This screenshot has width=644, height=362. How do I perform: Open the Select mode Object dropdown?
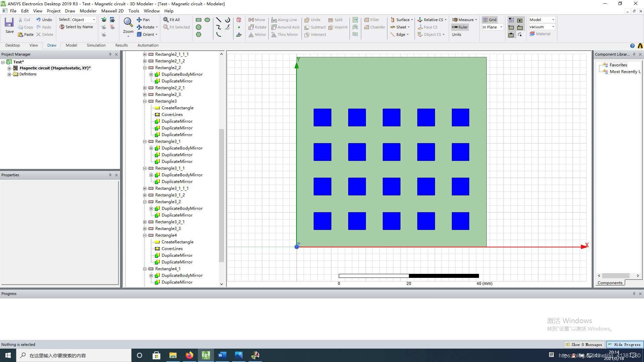(x=84, y=20)
